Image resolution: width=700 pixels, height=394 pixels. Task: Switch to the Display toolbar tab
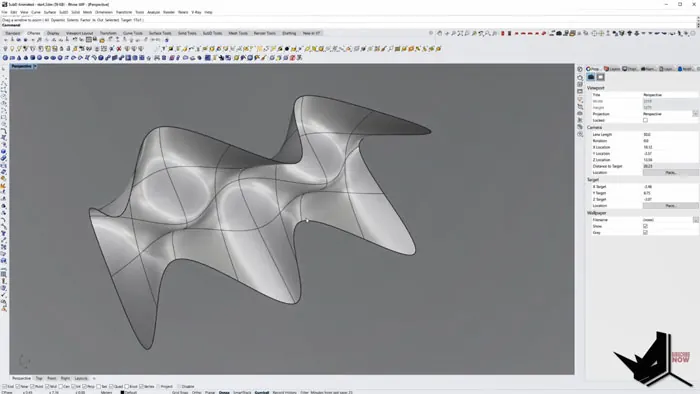[53, 33]
